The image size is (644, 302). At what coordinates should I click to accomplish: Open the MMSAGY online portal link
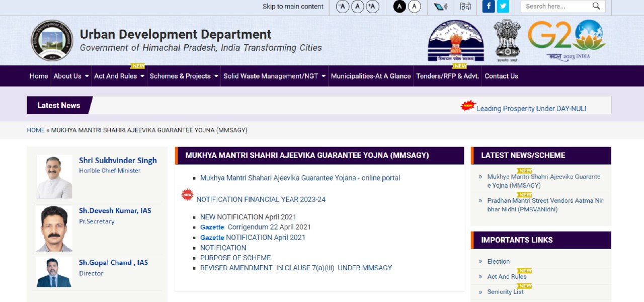pos(300,178)
